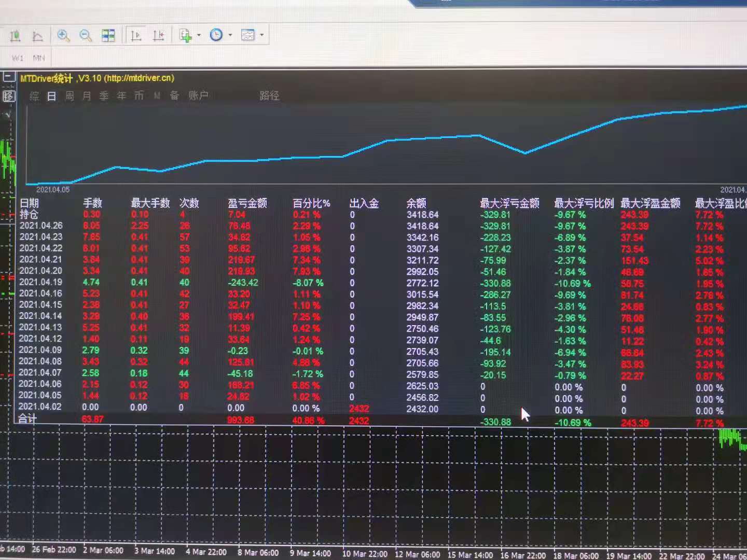Select the 2021.04.23 date row
The height and width of the screenshot is (560, 747).
pos(41,237)
